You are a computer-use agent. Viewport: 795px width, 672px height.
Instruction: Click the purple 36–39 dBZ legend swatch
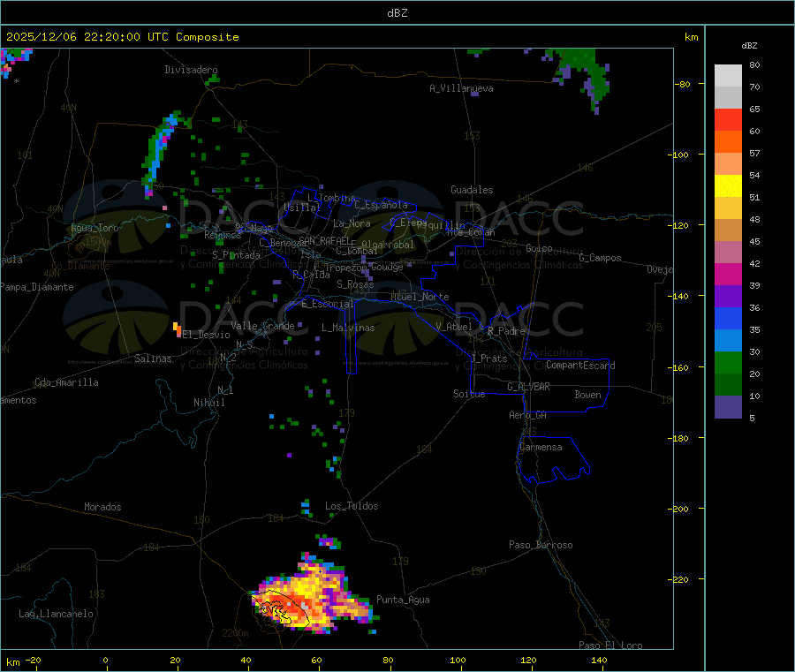(x=728, y=297)
